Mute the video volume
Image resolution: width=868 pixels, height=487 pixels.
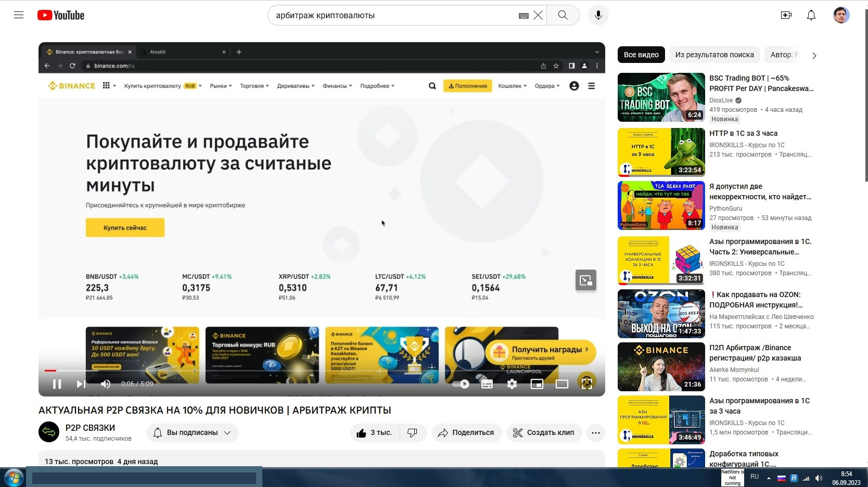106,384
